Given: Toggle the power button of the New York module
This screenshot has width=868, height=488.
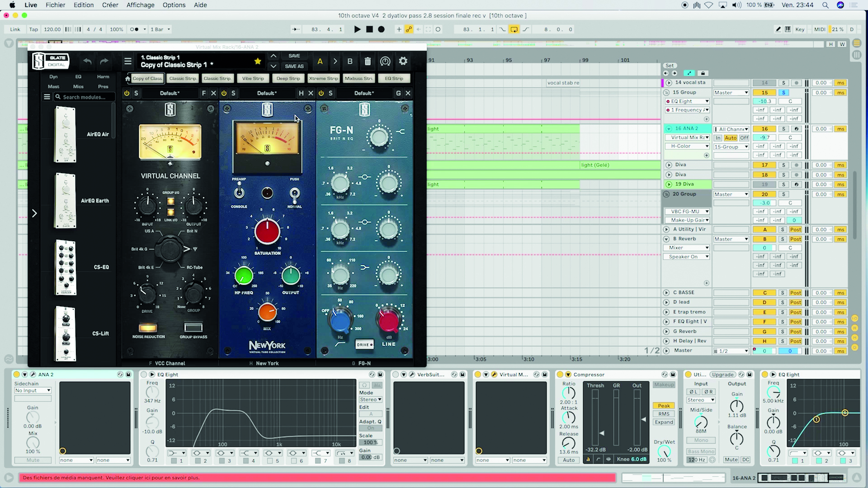Looking at the screenshot, I should [224, 93].
